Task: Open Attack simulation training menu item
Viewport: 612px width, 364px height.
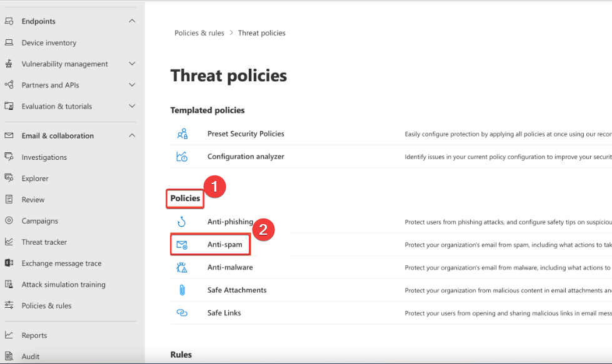Action: 63,284
